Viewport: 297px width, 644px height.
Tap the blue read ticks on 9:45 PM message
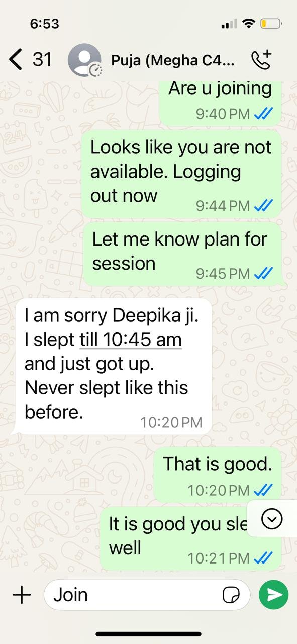click(x=263, y=273)
